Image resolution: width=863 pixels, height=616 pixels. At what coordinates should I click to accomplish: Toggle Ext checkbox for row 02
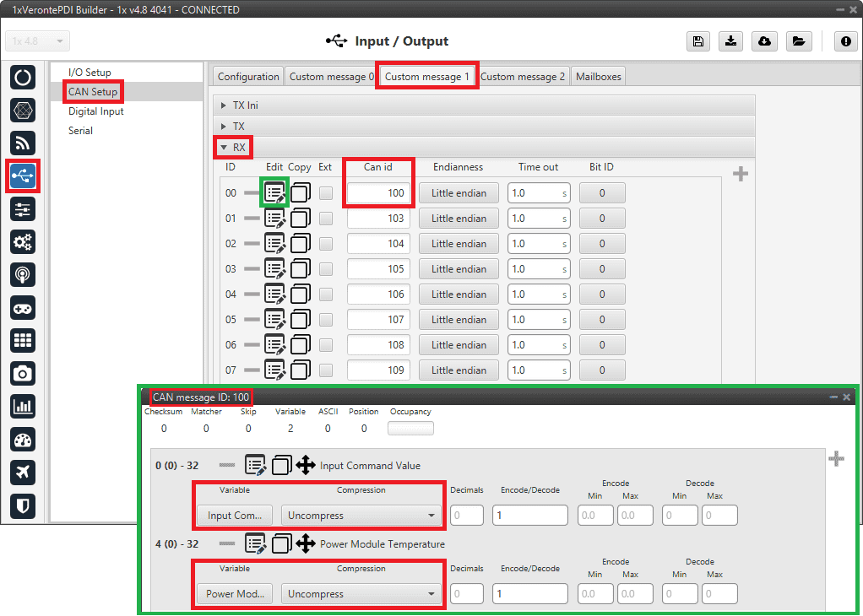[326, 244]
